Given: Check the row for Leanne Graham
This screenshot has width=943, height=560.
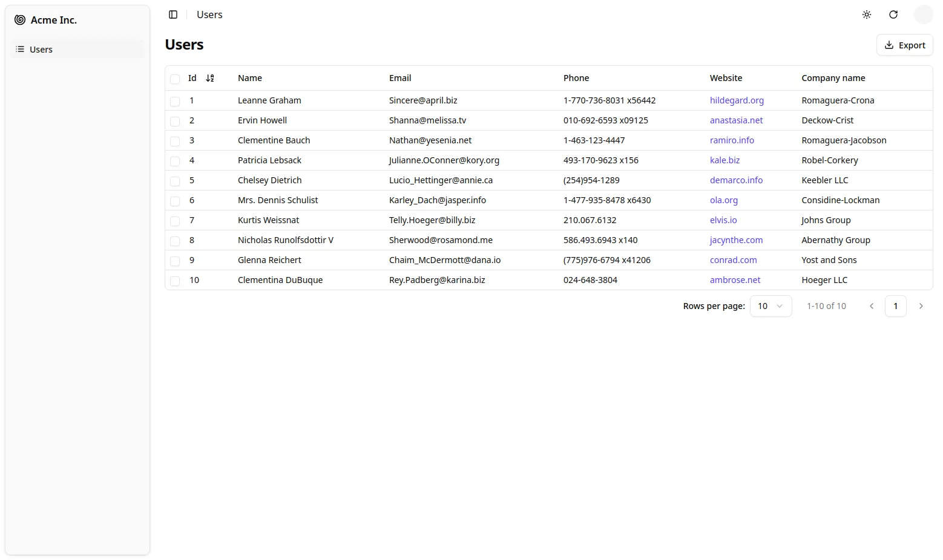Looking at the screenshot, I should tap(175, 100).
